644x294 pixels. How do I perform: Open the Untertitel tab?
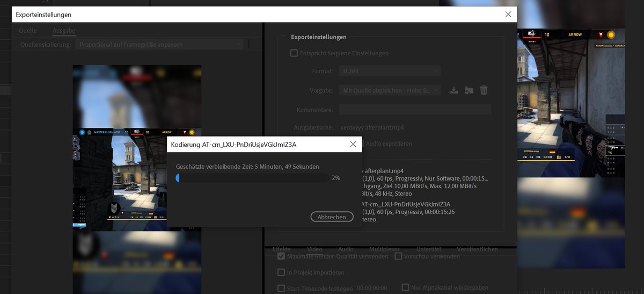(429, 249)
